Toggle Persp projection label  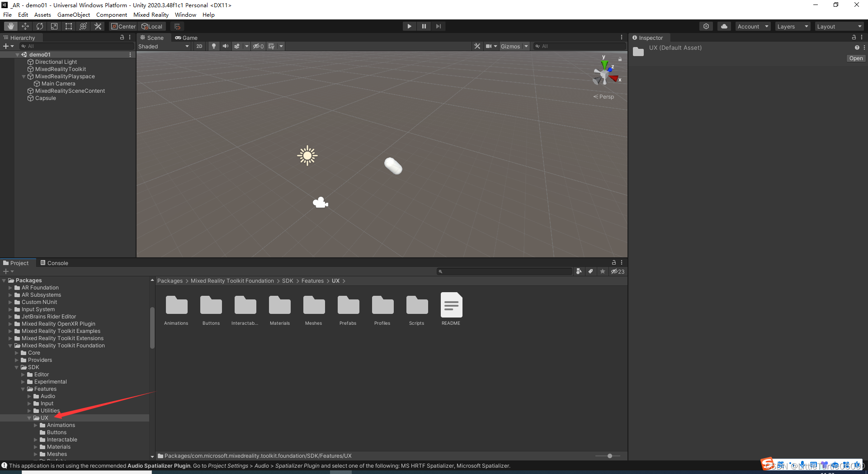[x=604, y=97]
